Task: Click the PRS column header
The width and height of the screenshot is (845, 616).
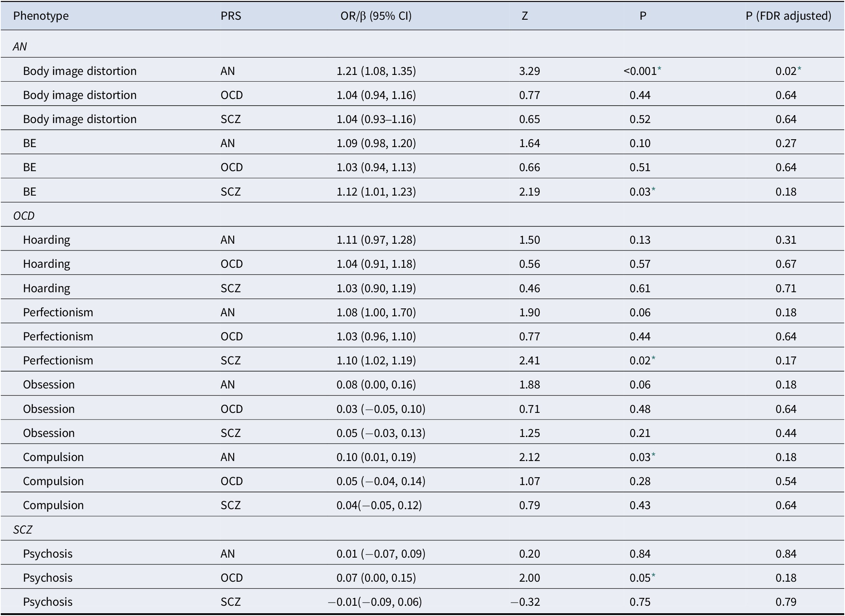Action: click(x=231, y=16)
